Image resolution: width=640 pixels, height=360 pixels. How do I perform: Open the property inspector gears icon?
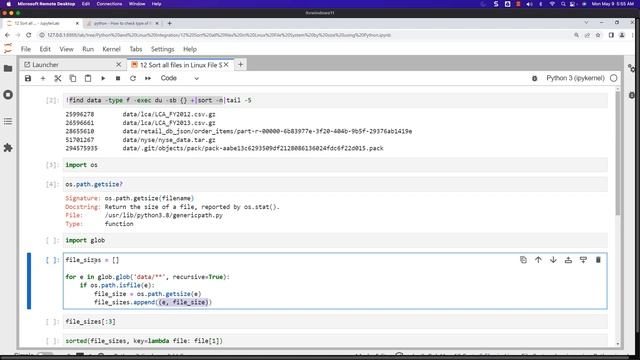click(x=631, y=68)
